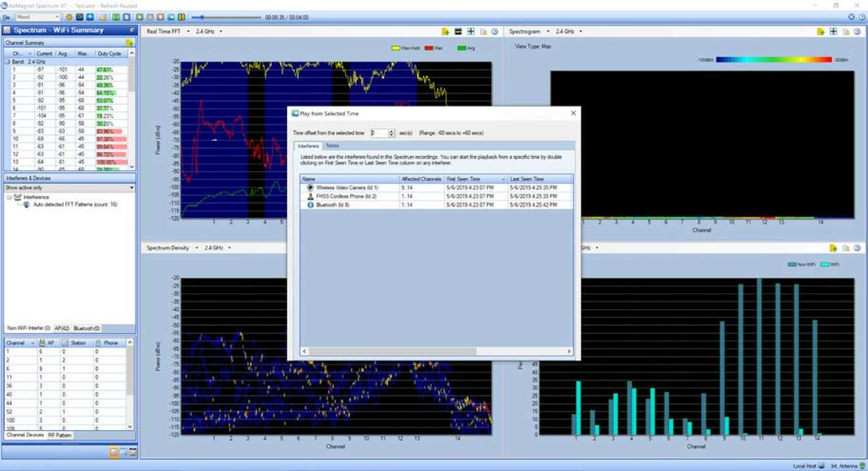Collapse the Band 2.4 GHz tree node
This screenshot has width=868, height=471.
click(x=7, y=62)
